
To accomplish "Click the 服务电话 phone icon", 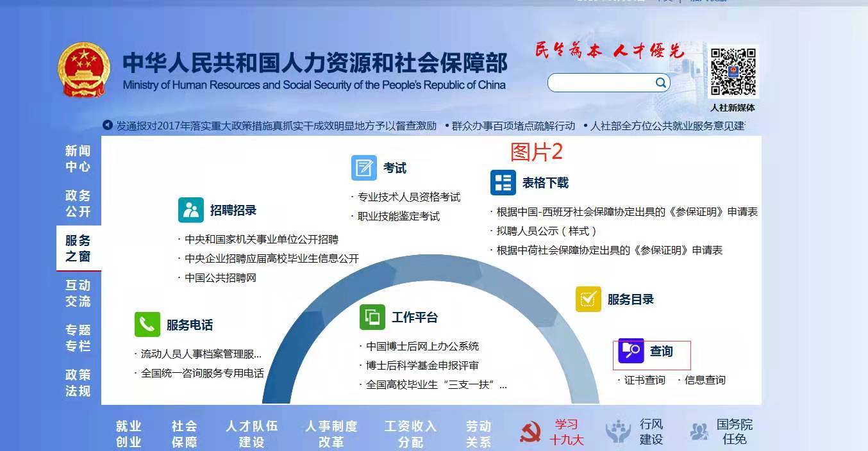I will [x=147, y=324].
